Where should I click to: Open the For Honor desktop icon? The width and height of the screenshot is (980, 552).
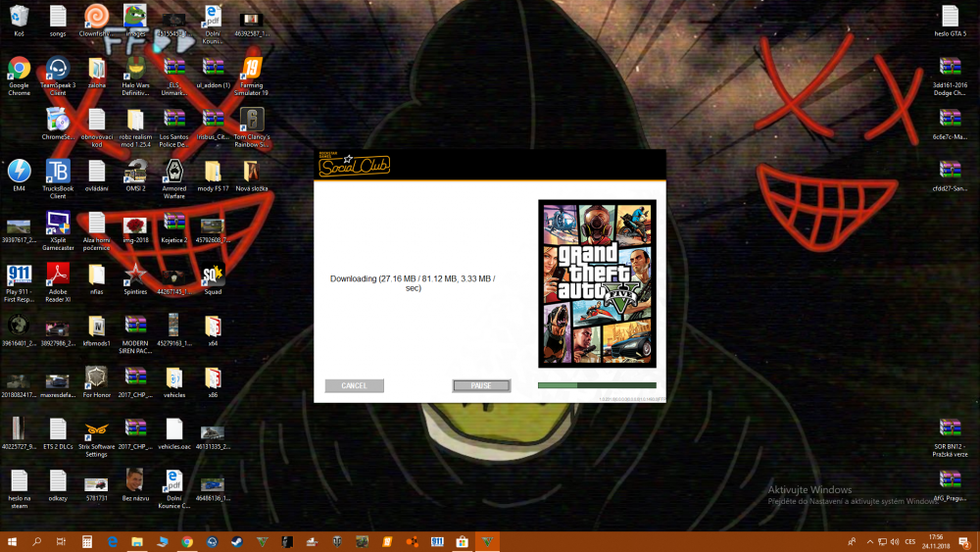pyautogui.click(x=96, y=381)
